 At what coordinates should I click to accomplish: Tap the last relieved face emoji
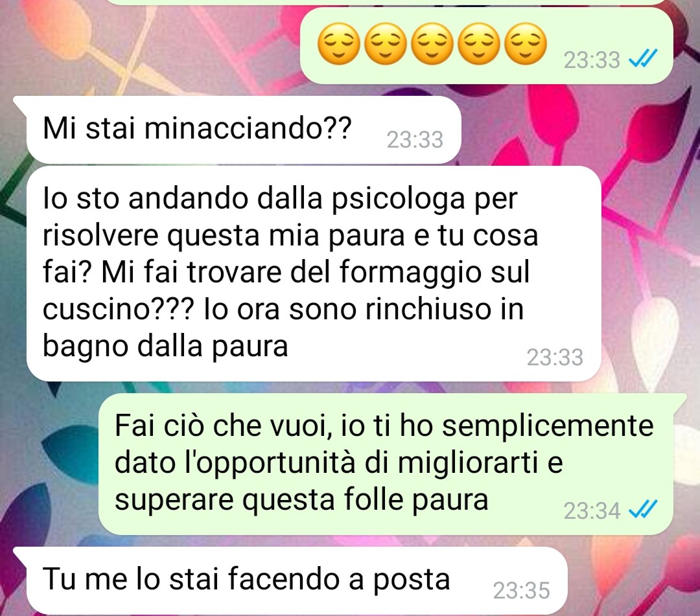[526, 43]
